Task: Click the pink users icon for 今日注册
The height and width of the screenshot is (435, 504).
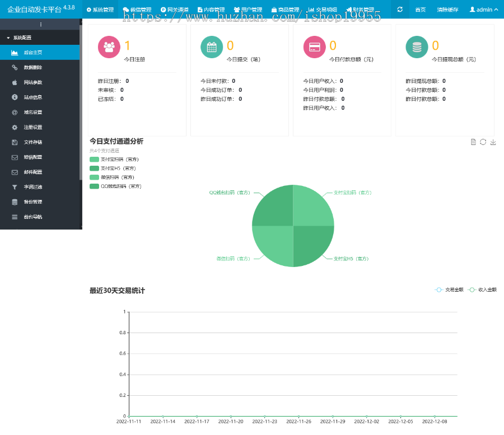Action: (109, 47)
